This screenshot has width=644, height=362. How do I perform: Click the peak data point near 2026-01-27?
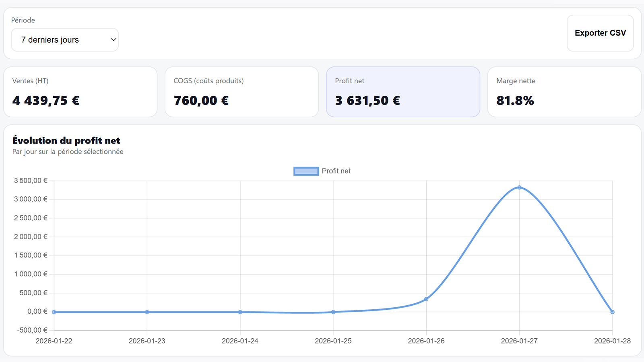(x=519, y=187)
